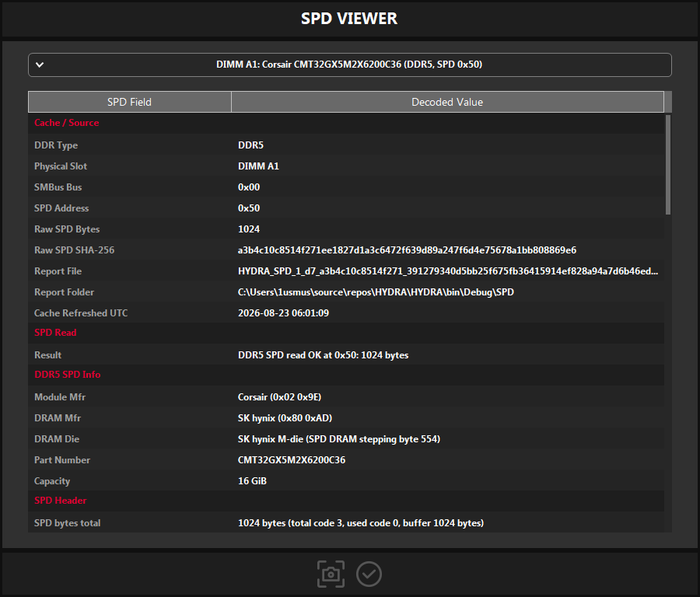Click the Report Folder label
The width and height of the screenshot is (700, 597).
tap(65, 292)
